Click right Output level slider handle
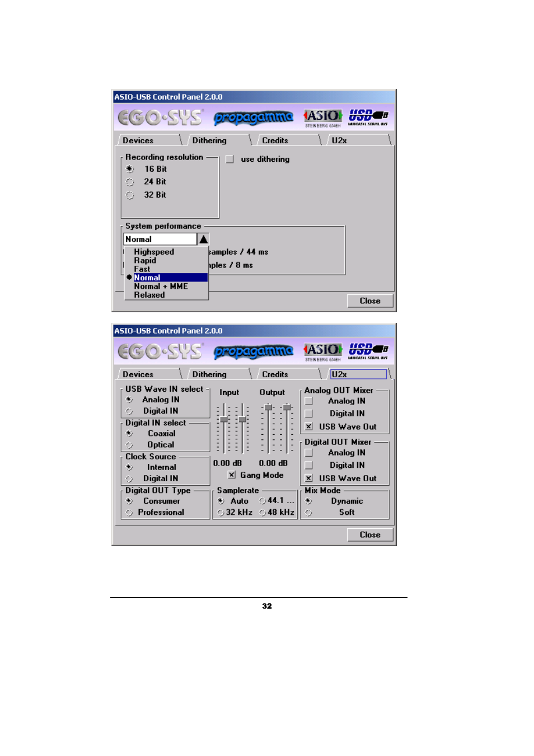Viewport: 534px width, 756px height. (x=287, y=407)
